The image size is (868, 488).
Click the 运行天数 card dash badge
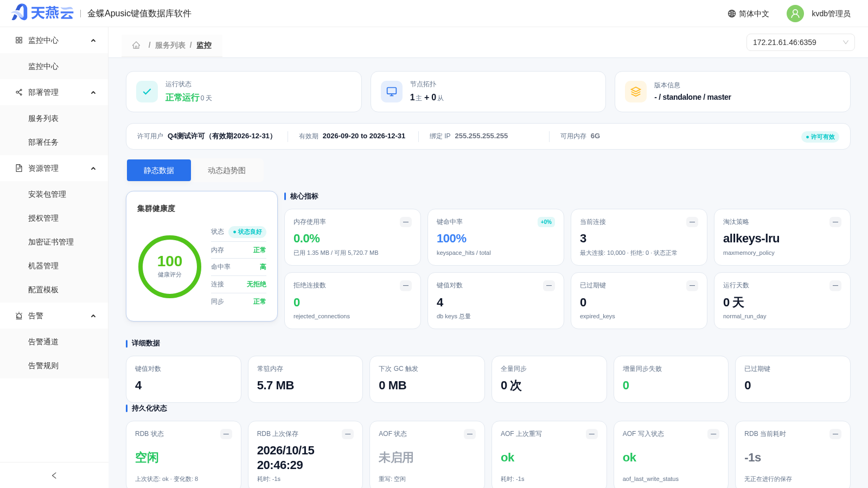click(x=835, y=285)
